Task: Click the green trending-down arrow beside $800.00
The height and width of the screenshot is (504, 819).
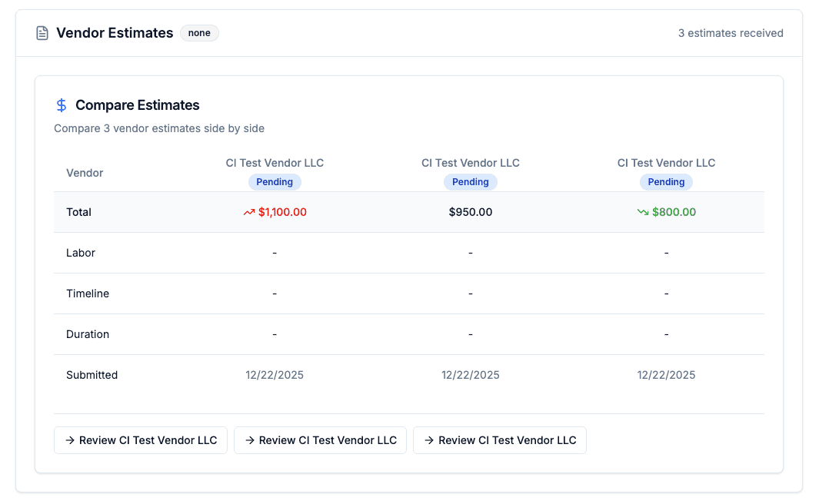Action: tap(642, 213)
